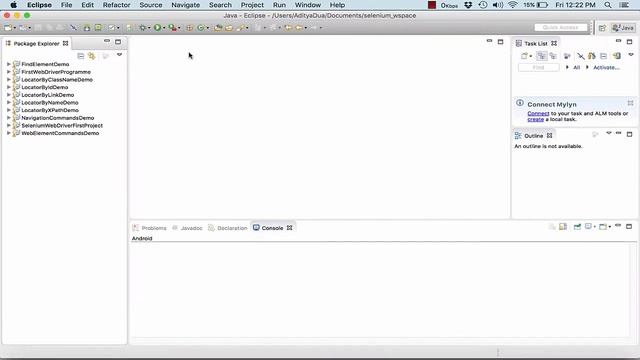Switch to the Problems tab
The height and width of the screenshot is (360, 640).
point(149,228)
